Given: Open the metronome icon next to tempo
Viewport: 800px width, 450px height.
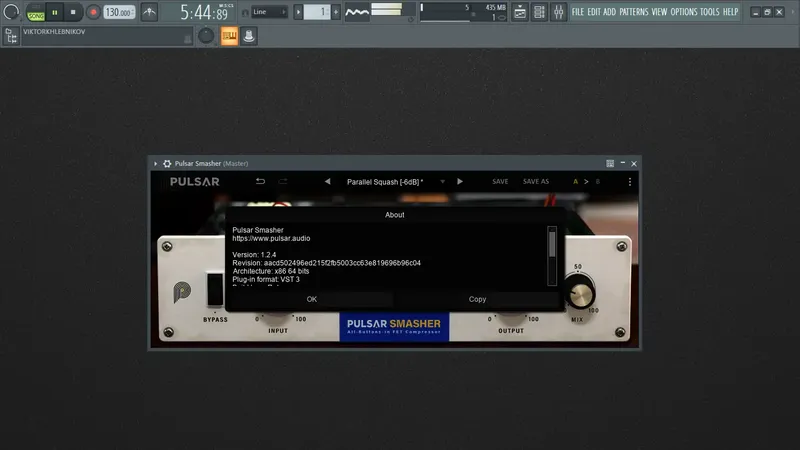Looking at the screenshot, I should pyautogui.click(x=149, y=12).
